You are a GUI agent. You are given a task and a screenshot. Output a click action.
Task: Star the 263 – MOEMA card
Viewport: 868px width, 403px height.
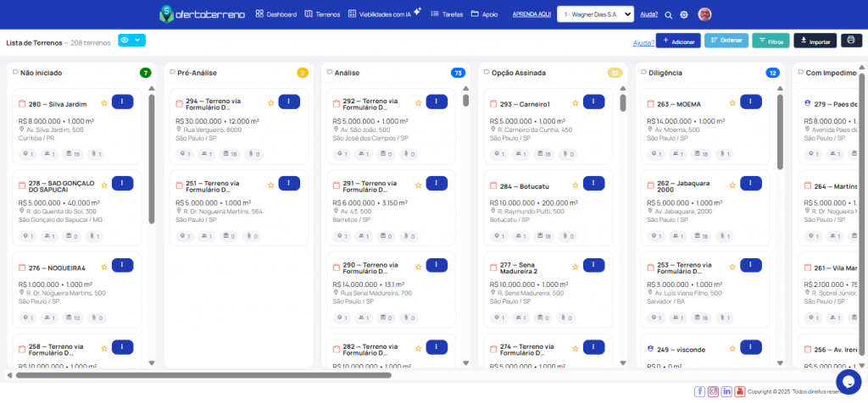(732, 102)
